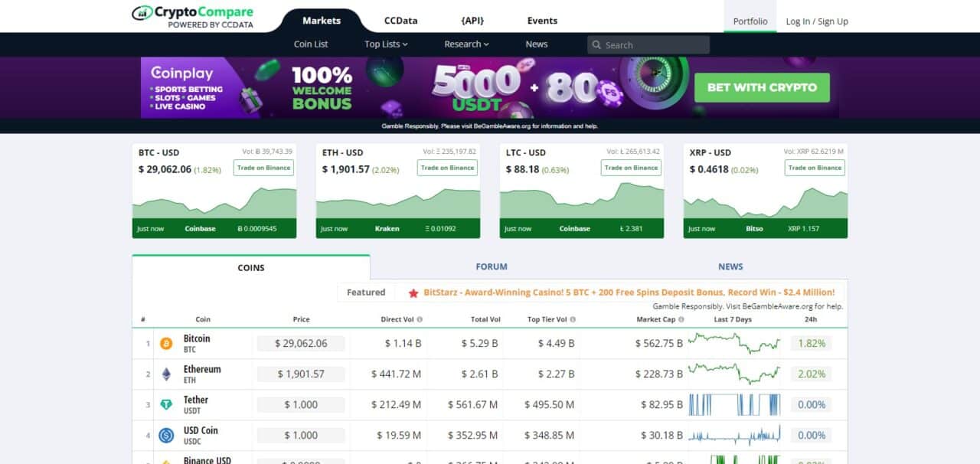Screen dimensions: 980x464
Task: Sort by the Price column header
Action: click(301, 319)
